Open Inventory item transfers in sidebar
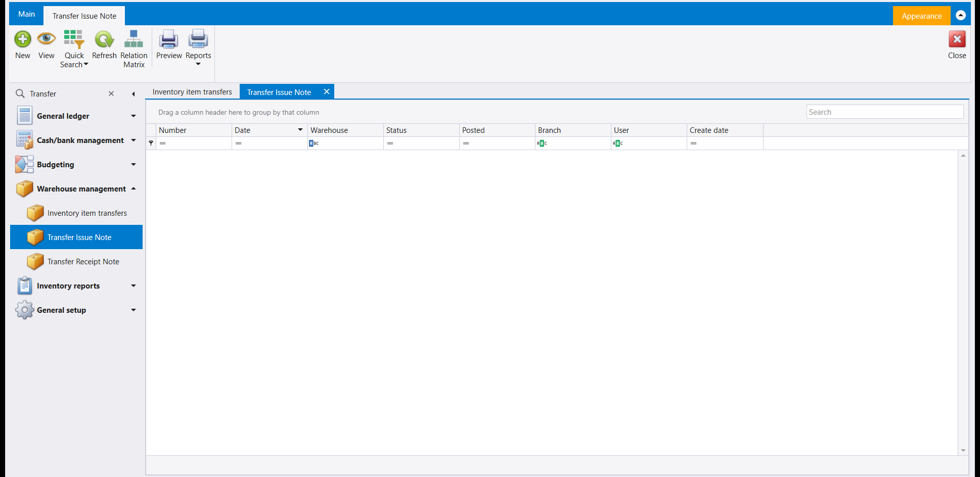Image resolution: width=980 pixels, height=477 pixels. [x=76, y=213]
